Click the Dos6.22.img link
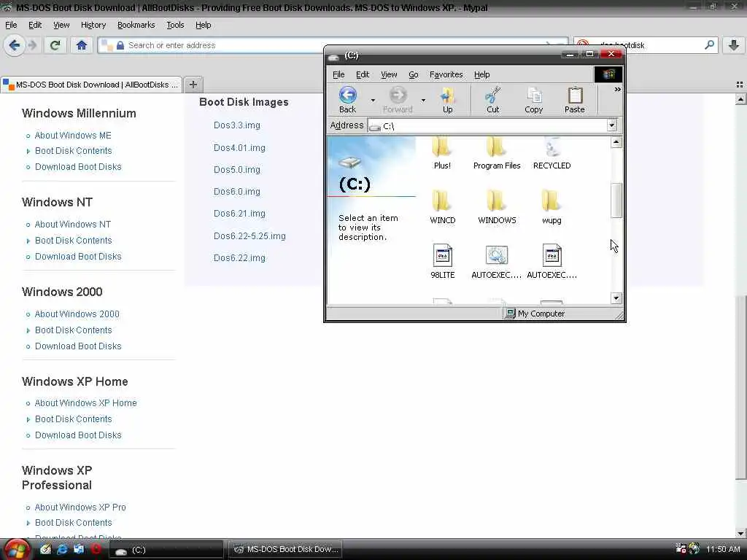 (x=239, y=257)
